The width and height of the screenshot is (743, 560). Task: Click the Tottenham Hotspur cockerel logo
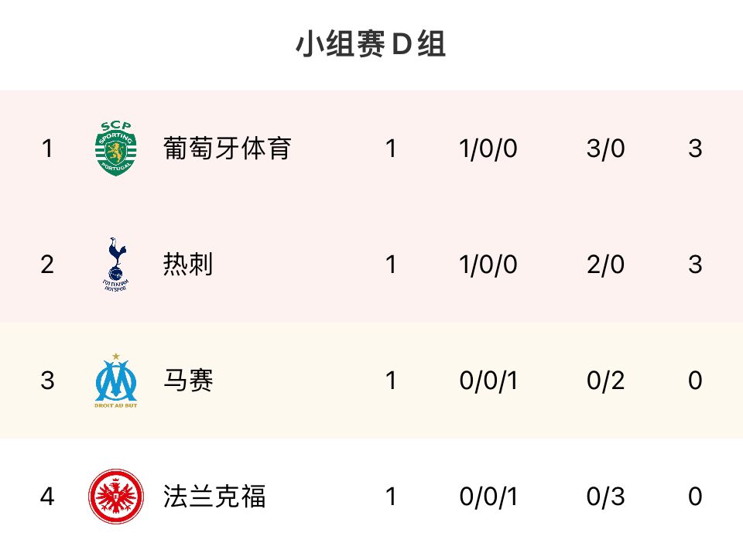(x=115, y=264)
